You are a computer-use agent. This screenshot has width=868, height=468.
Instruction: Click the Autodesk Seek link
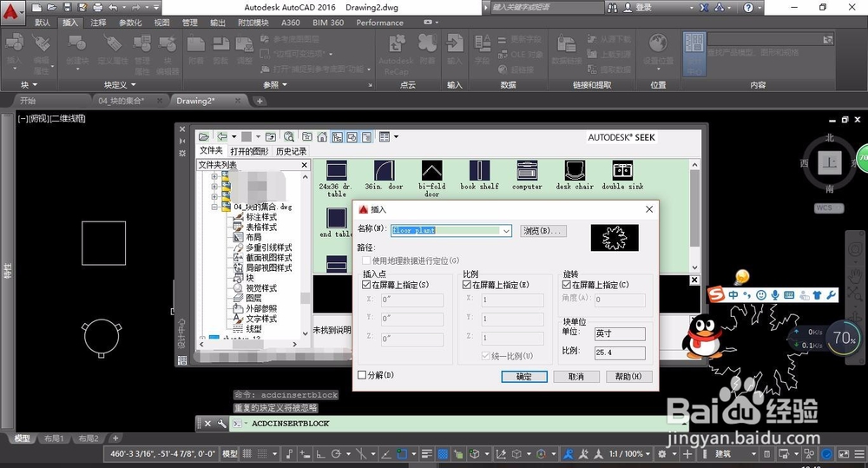[x=621, y=137]
